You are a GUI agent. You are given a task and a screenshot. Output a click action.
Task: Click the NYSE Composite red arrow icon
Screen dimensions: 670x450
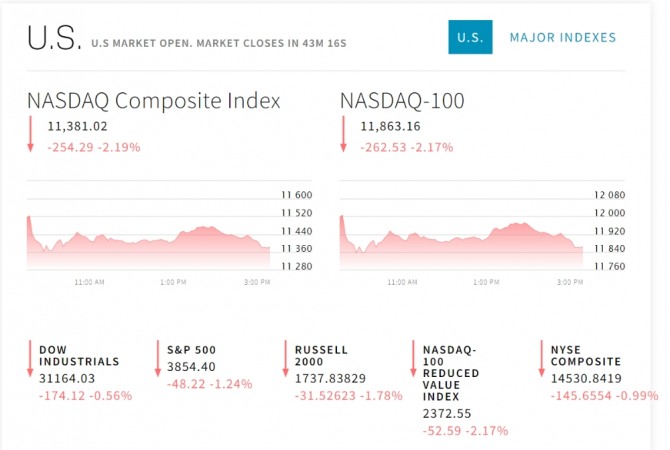point(543,360)
